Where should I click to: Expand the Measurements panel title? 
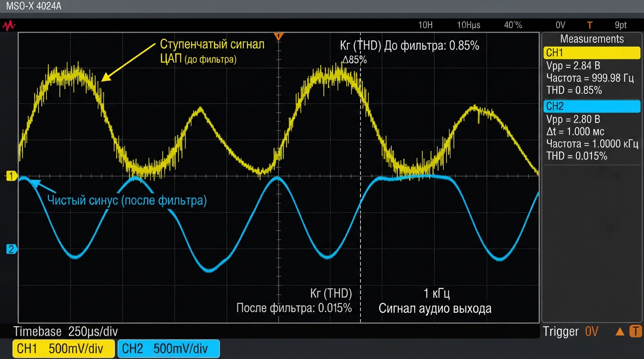[x=592, y=39]
